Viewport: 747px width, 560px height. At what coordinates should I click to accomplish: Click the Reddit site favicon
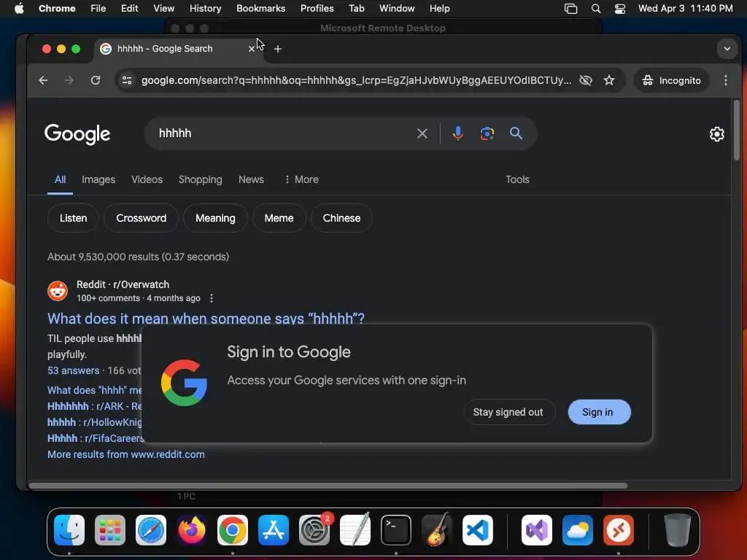tap(58, 291)
